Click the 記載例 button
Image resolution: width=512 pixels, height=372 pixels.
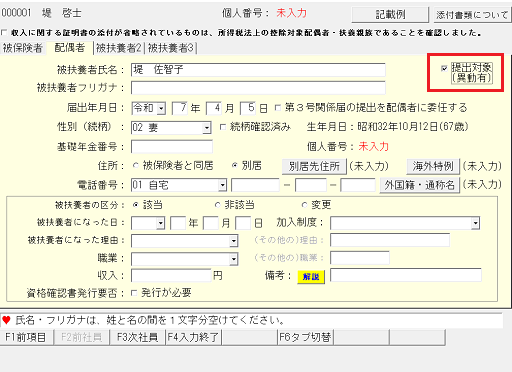click(x=390, y=15)
